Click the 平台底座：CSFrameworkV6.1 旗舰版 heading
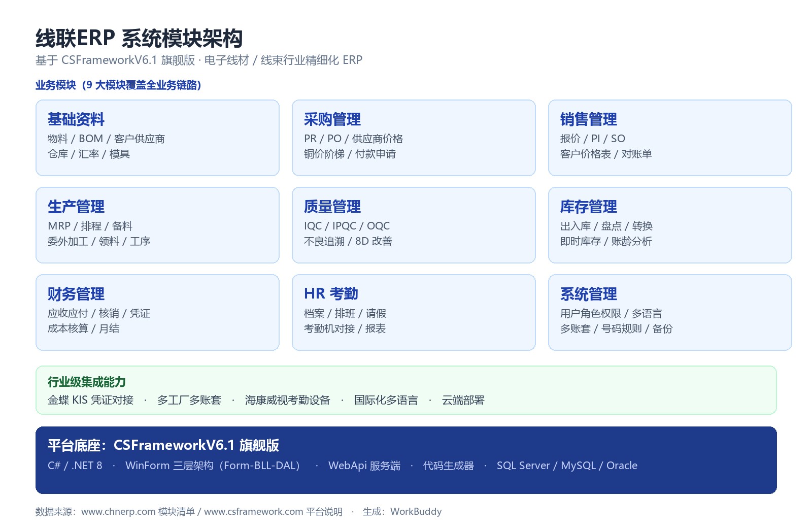 pos(163,445)
